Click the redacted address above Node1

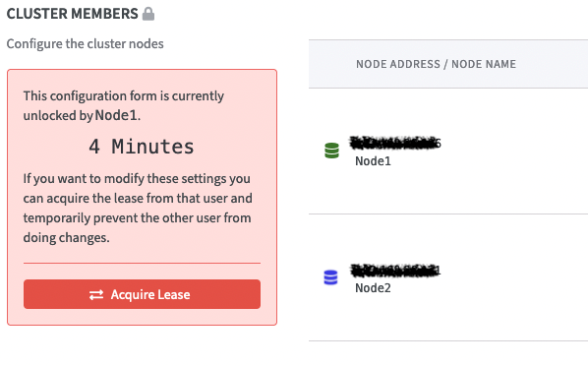pos(395,143)
